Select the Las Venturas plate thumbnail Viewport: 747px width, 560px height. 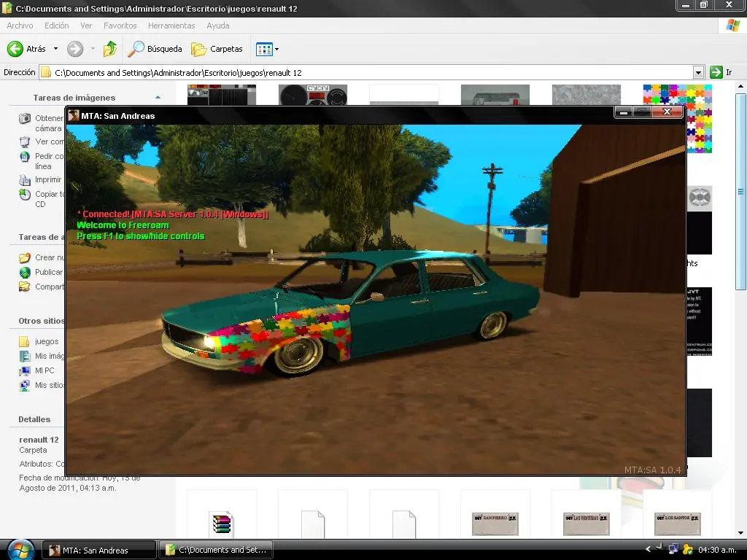pos(587,524)
